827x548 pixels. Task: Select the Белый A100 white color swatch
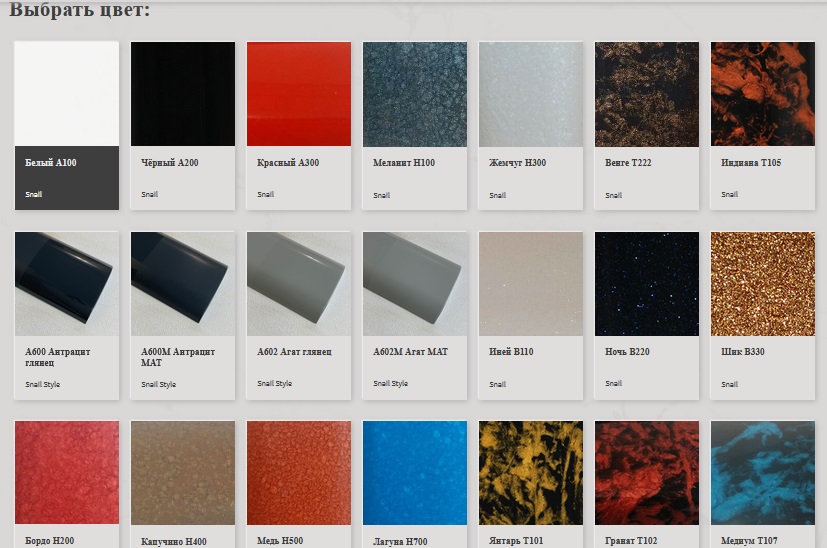[x=67, y=94]
